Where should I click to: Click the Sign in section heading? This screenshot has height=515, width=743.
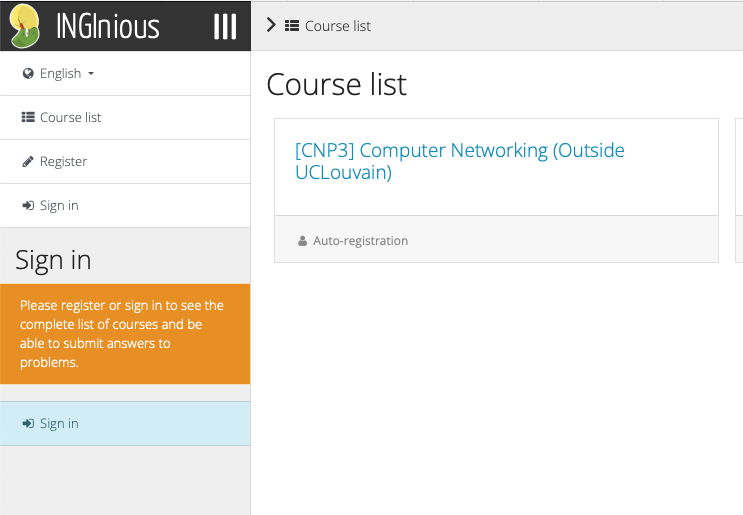(53, 260)
